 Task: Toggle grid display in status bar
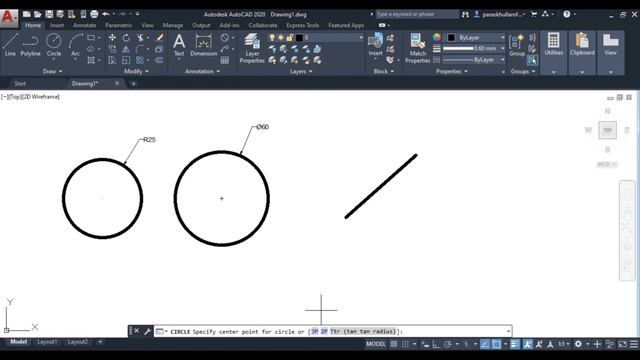tap(393, 344)
